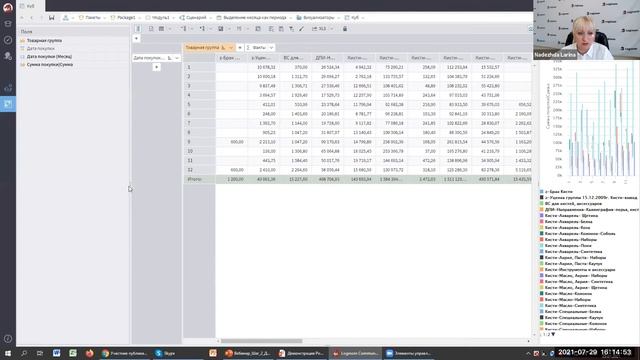
Task: Open Firefox from the taskbar
Action: coord(89,353)
